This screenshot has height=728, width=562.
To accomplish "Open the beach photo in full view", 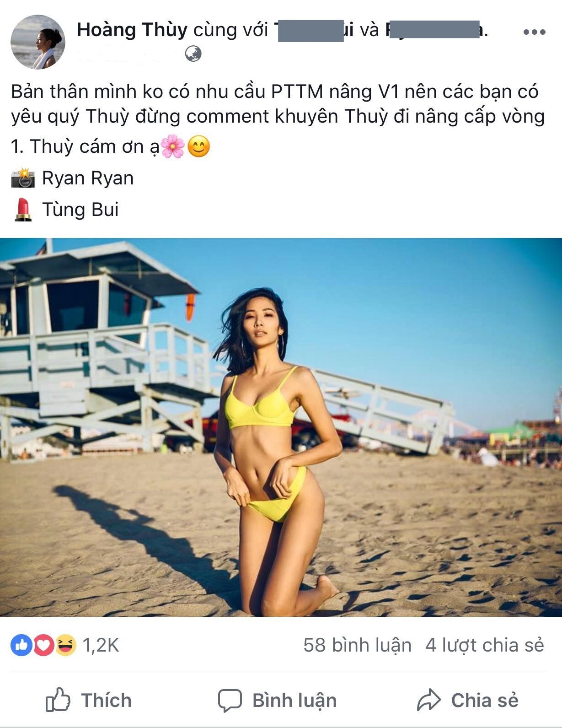I will tap(281, 427).
